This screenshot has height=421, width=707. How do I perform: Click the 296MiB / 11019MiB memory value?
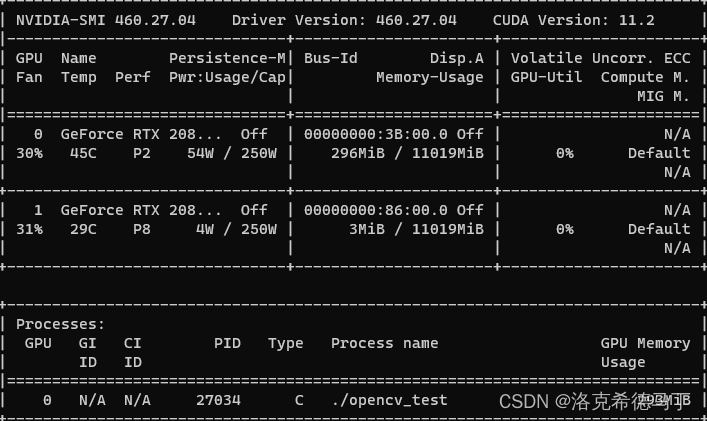point(407,153)
